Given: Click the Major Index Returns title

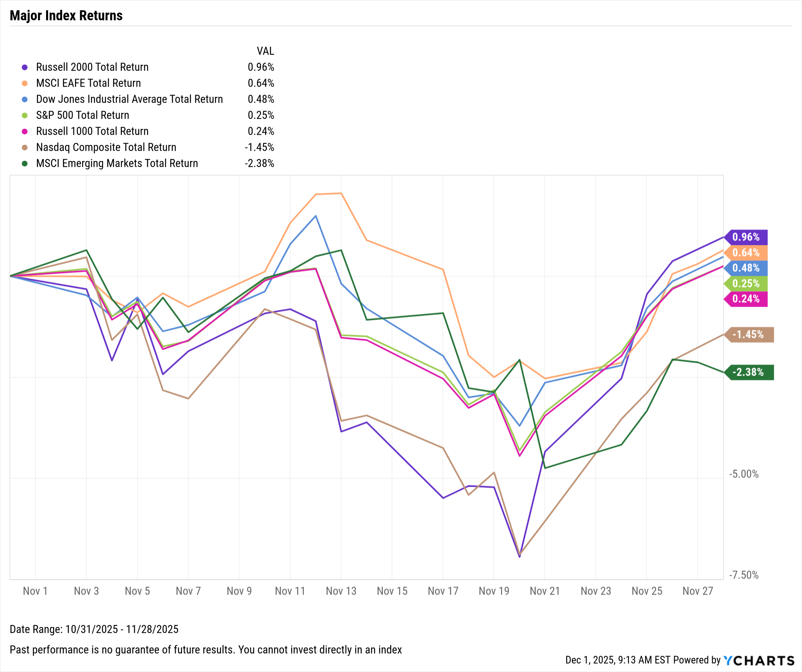Looking at the screenshot, I should coord(66,16).
